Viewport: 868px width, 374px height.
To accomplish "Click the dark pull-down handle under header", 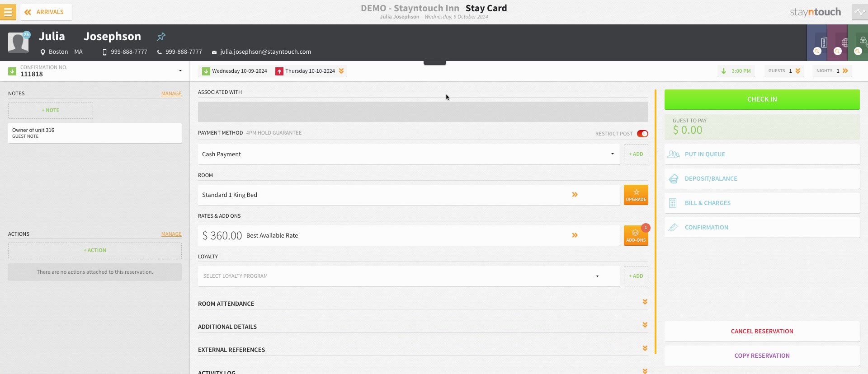I will tap(435, 63).
